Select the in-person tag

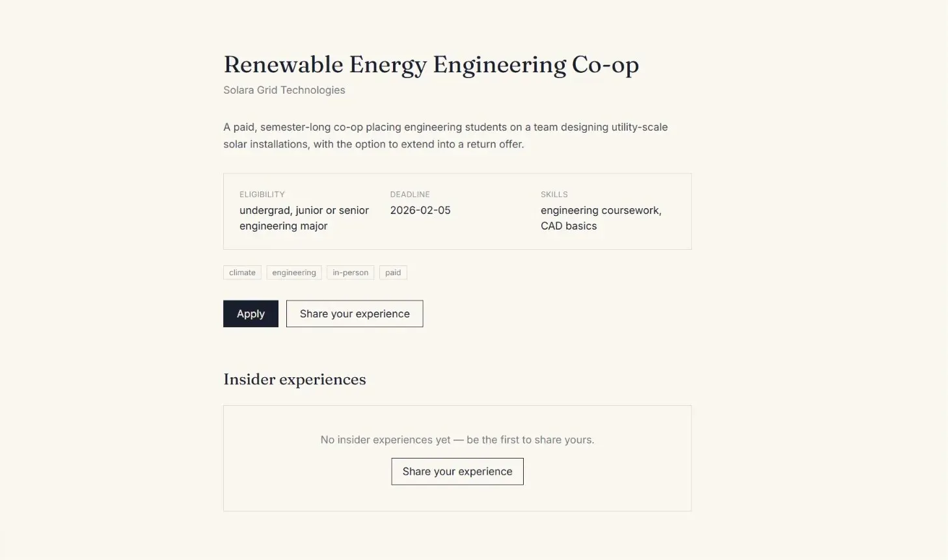coord(351,273)
